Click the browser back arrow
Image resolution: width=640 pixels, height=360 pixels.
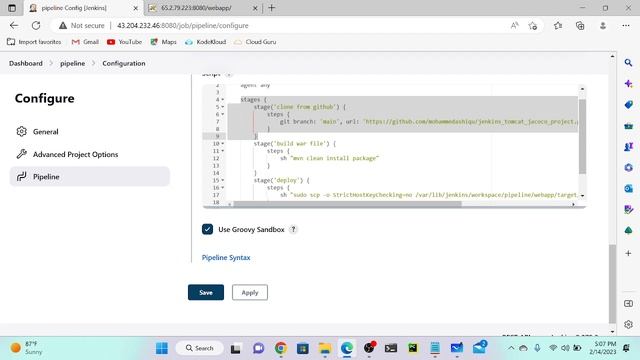pos(14,25)
